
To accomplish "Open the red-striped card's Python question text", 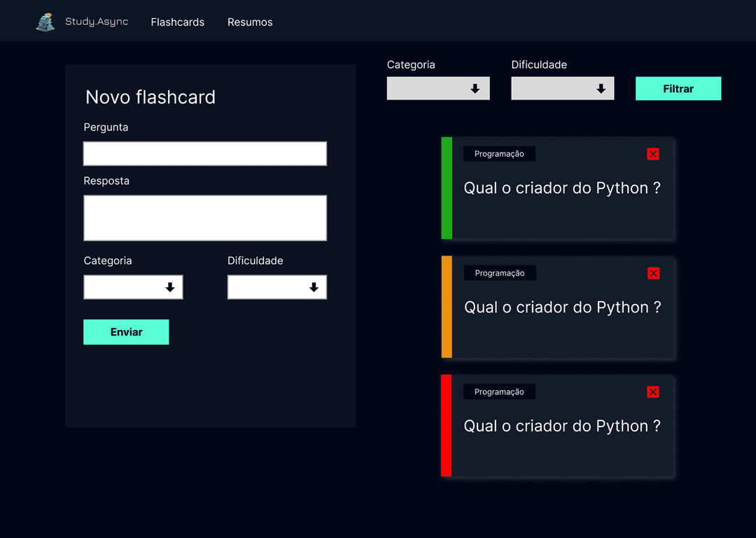I will 562,426.
